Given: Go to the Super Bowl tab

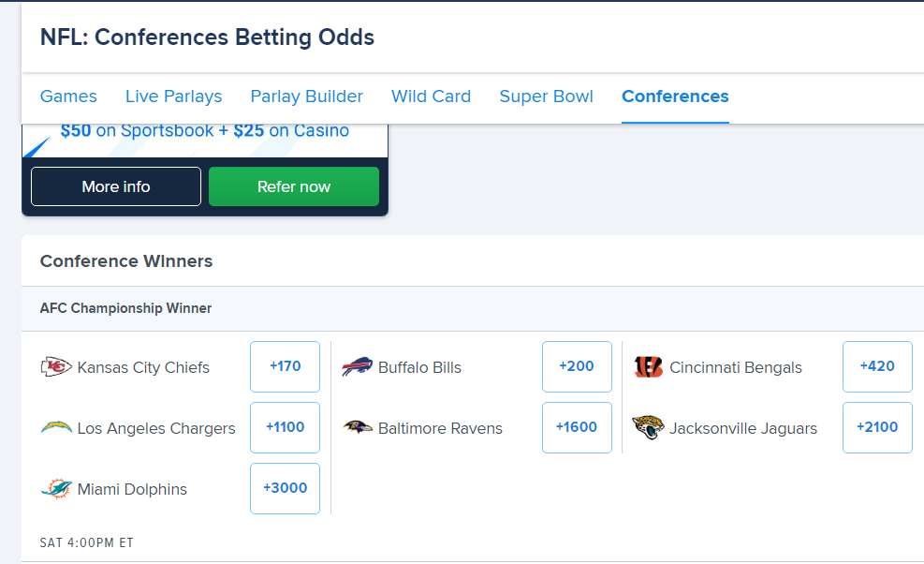Looking at the screenshot, I should click(x=547, y=96).
